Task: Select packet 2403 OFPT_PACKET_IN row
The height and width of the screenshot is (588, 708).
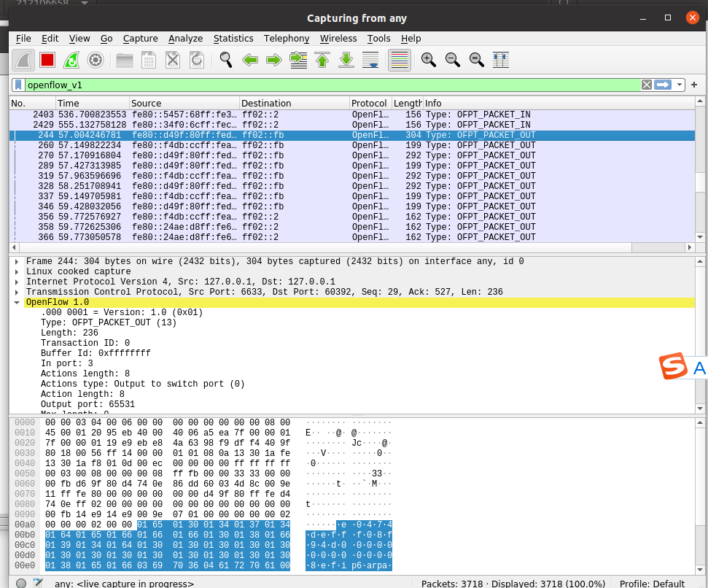Action: 352,115
